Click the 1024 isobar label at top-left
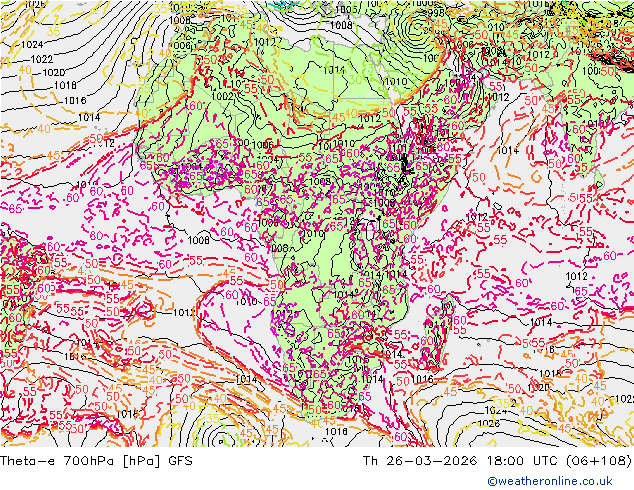 [x=32, y=44]
